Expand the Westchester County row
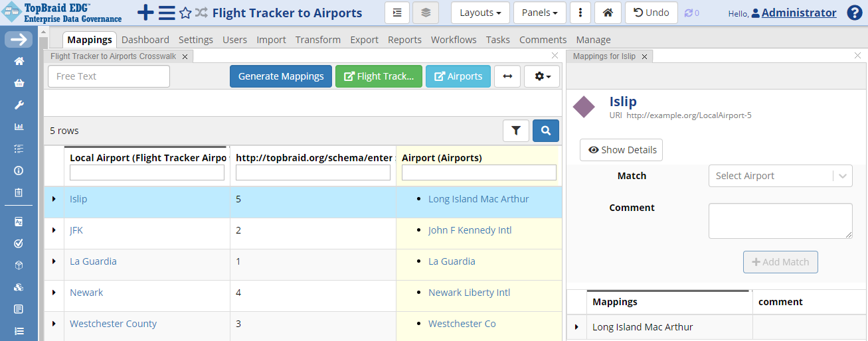 click(x=54, y=324)
